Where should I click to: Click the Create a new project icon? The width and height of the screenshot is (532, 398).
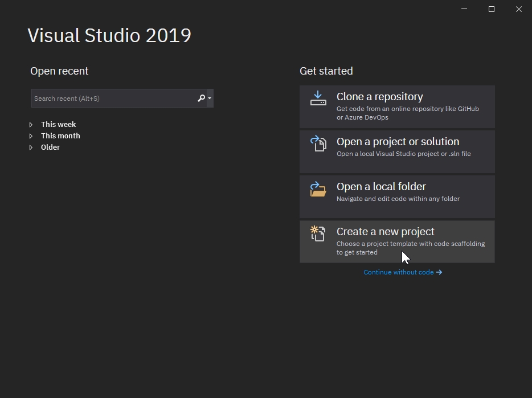click(318, 233)
